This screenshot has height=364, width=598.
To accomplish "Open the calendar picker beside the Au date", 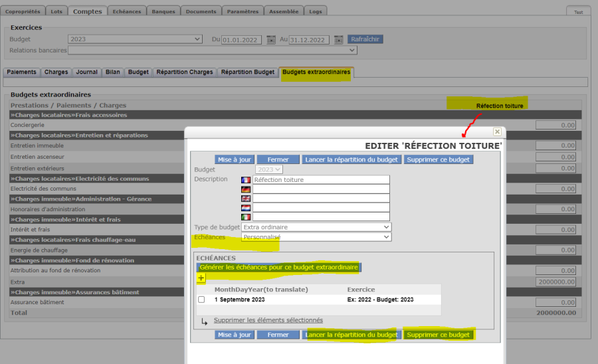I will 338,40.
